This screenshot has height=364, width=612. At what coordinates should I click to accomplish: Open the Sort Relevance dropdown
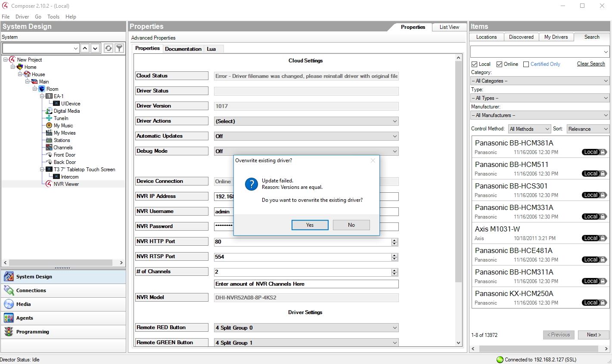click(588, 129)
